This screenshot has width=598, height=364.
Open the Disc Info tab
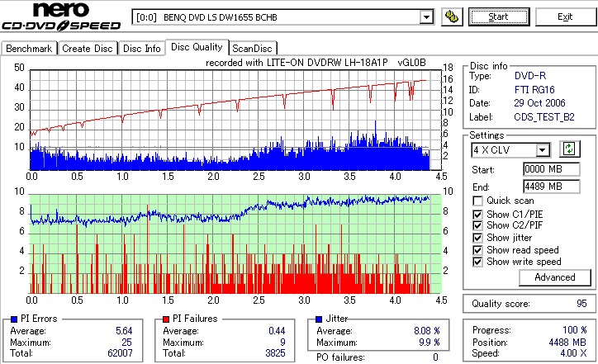point(141,49)
